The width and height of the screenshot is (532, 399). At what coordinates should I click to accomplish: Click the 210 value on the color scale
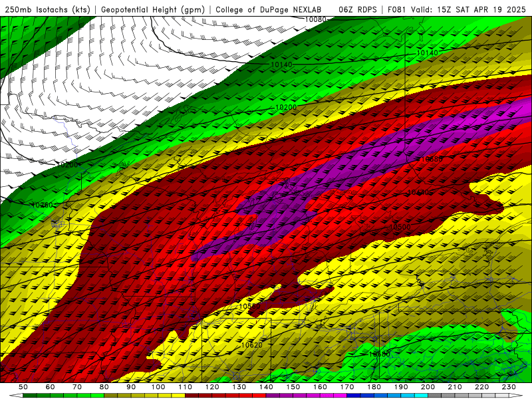click(x=455, y=387)
